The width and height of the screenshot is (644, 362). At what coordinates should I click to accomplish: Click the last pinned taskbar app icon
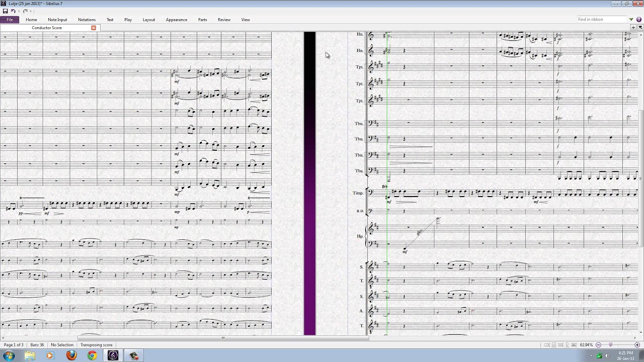(134, 355)
